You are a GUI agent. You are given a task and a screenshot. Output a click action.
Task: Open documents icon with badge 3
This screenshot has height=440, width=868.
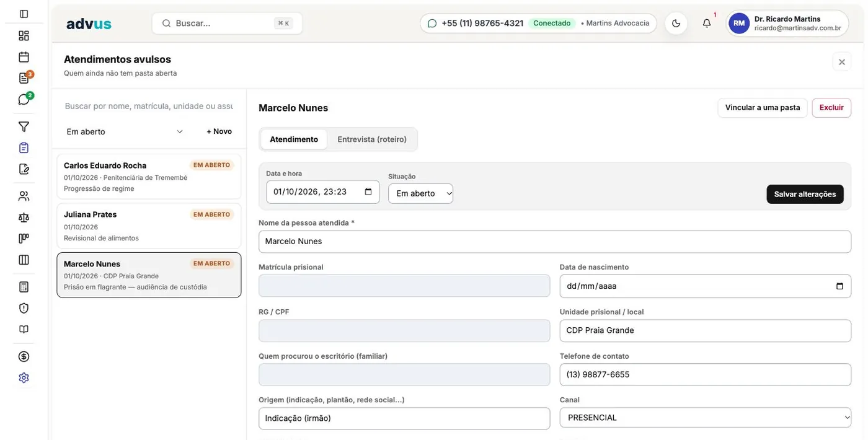pos(24,78)
